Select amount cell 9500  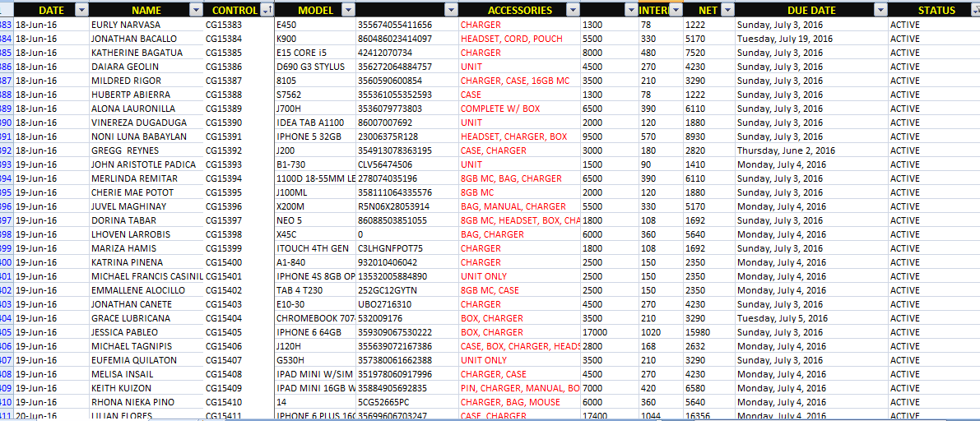click(610, 136)
